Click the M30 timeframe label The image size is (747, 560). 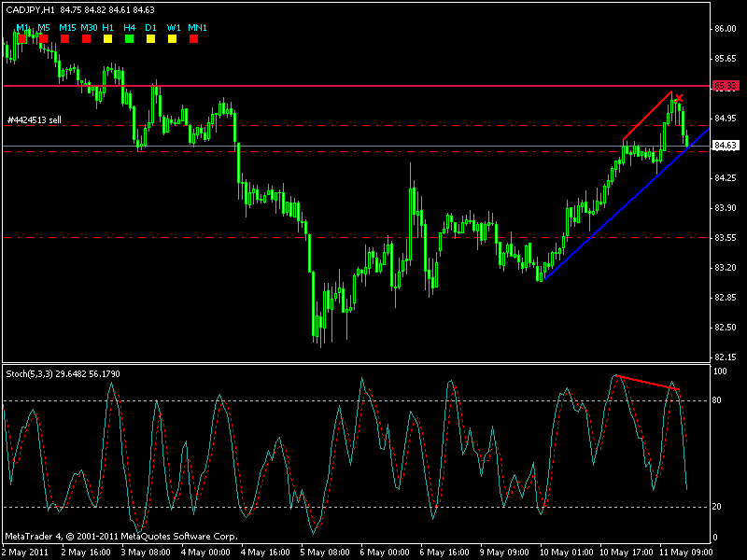[x=89, y=28]
